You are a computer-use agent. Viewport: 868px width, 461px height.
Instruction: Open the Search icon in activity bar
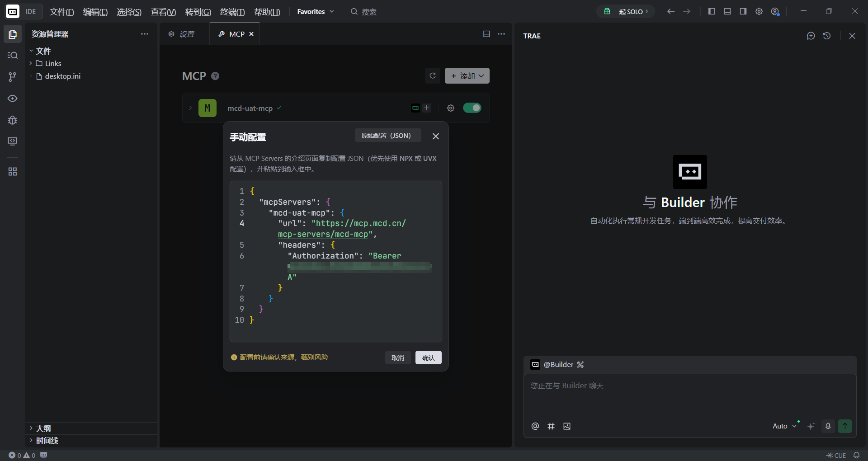[13, 55]
